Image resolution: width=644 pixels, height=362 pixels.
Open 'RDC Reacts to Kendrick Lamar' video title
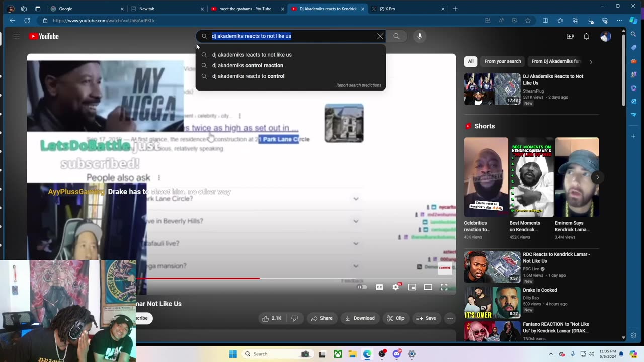(556, 258)
